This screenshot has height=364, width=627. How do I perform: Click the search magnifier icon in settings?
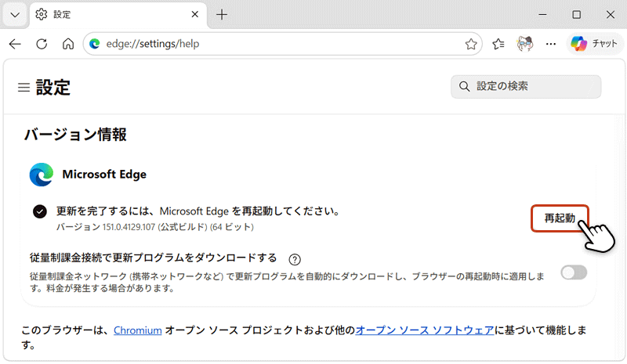tap(464, 86)
